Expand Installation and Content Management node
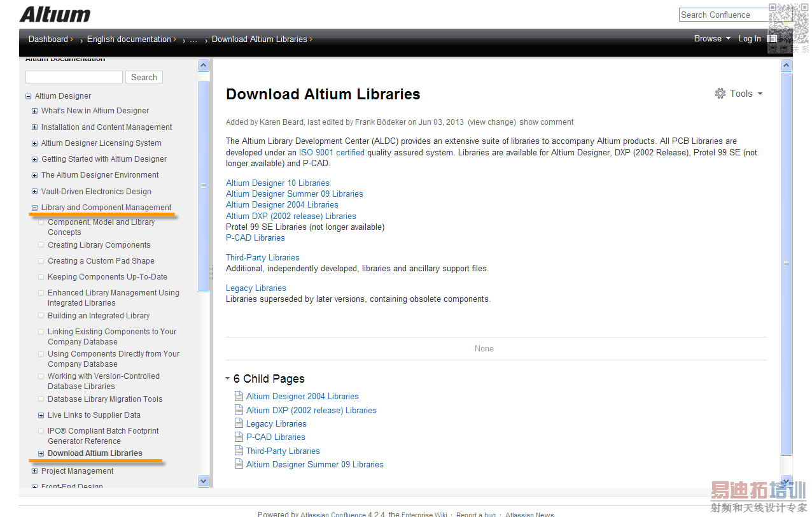 click(x=35, y=127)
